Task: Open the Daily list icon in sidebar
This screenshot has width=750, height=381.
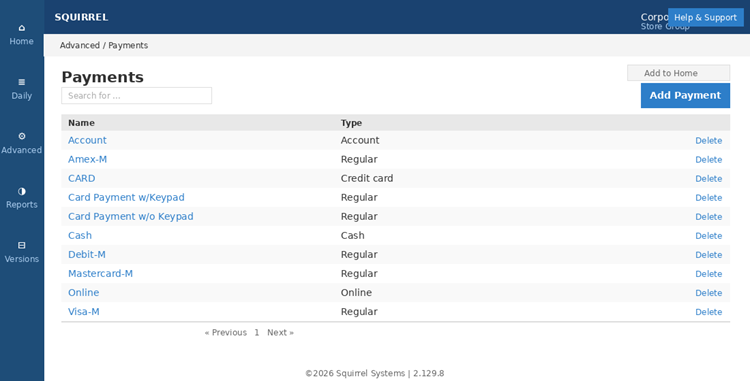Action: 22,82
